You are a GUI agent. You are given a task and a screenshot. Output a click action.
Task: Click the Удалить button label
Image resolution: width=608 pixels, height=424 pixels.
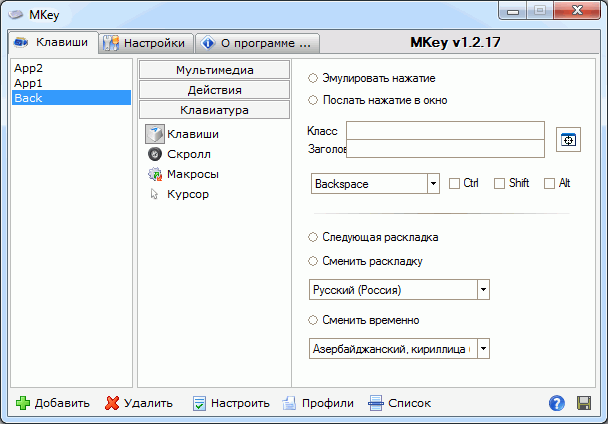click(x=148, y=403)
